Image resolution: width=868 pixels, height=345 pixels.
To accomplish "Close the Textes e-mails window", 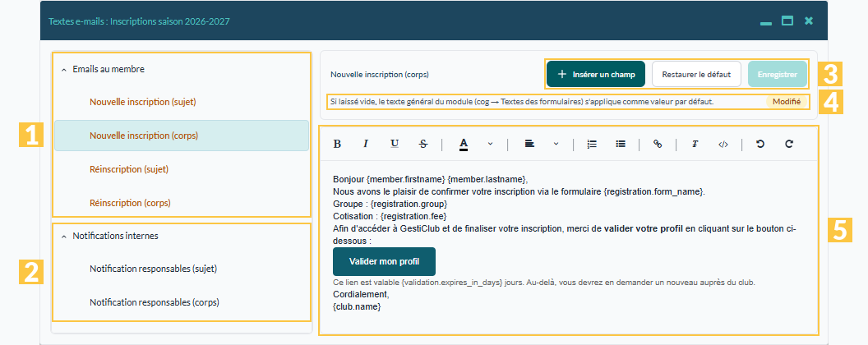I will click(x=809, y=21).
